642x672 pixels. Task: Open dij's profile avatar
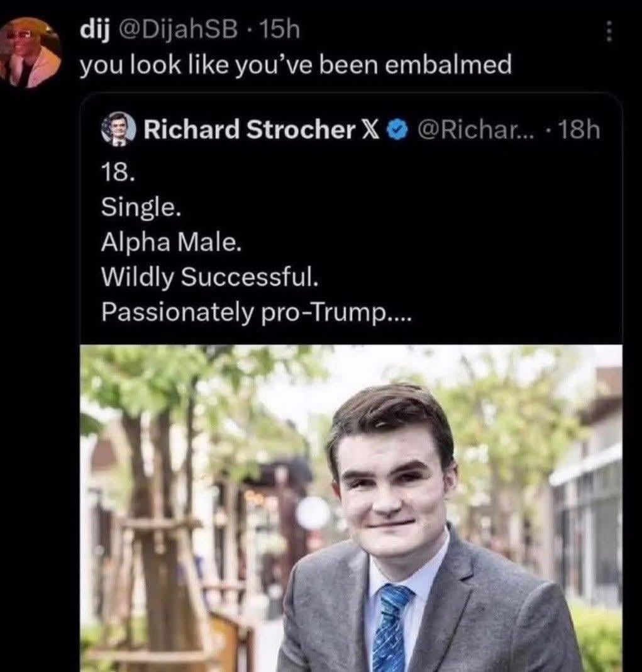[x=31, y=51]
